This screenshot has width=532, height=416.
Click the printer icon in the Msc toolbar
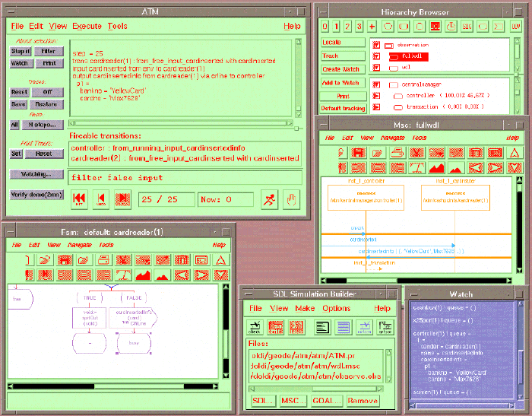(x=397, y=153)
